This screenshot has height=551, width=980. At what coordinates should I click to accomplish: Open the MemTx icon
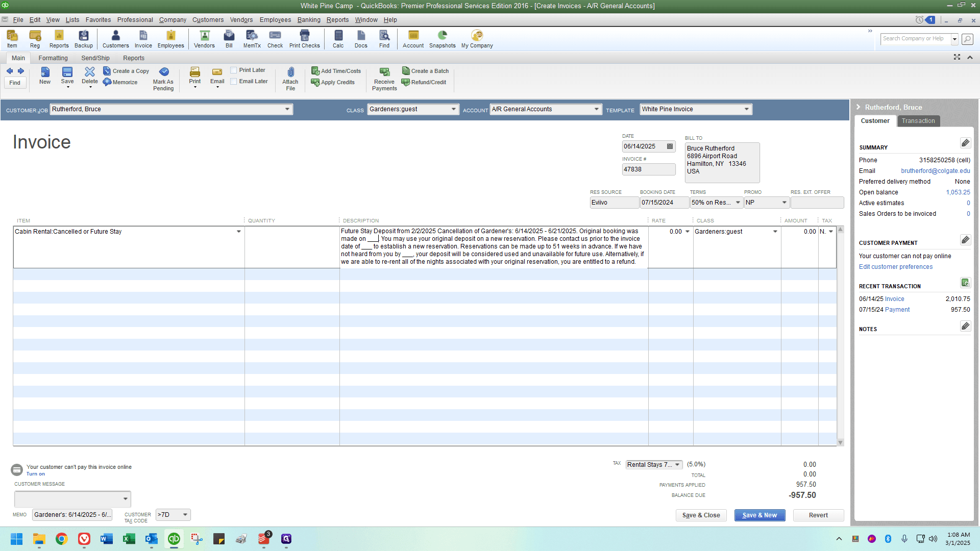252,39
